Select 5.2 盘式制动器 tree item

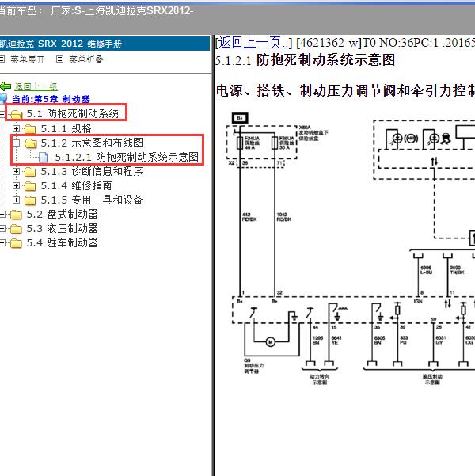63,215
